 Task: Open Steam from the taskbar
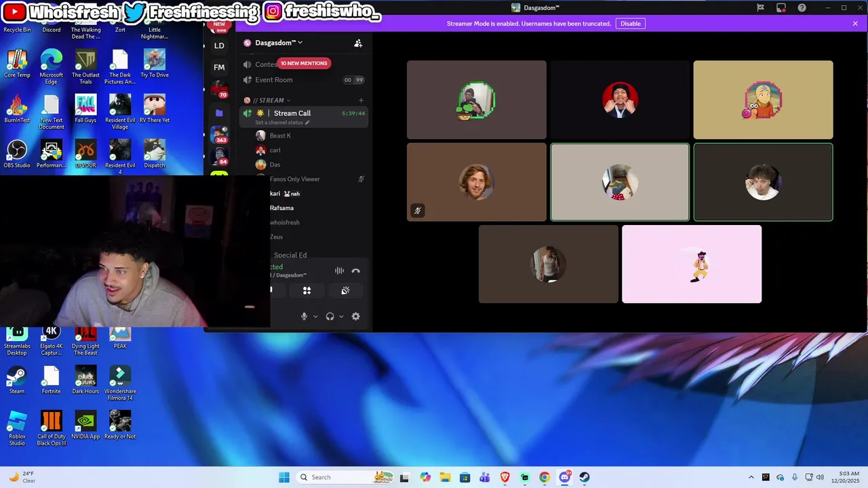coord(584,477)
